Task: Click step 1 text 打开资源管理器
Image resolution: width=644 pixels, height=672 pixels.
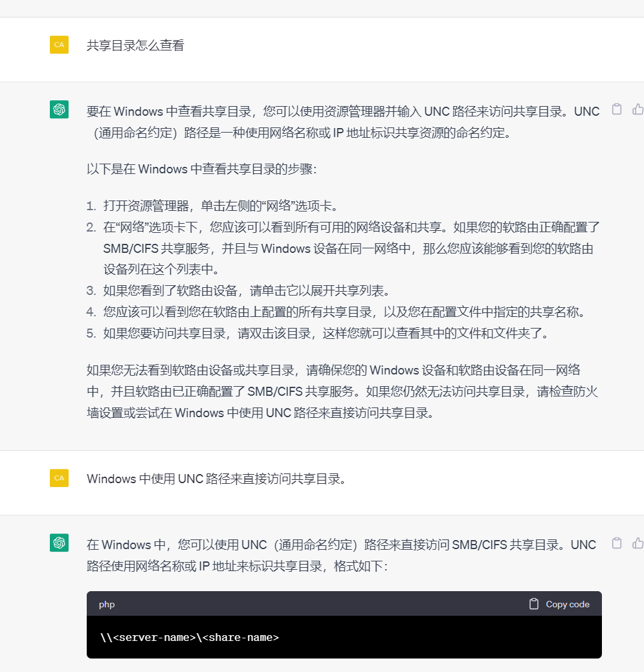Action: point(220,206)
